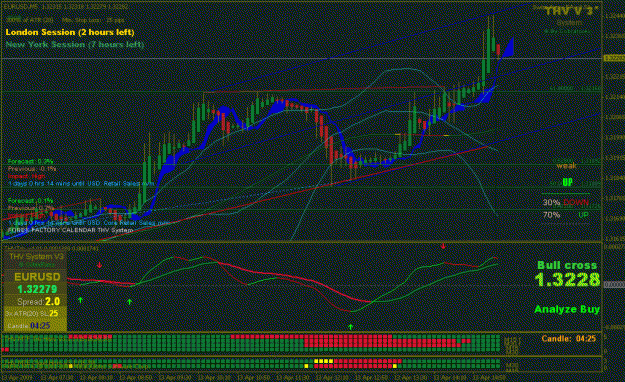Image resolution: width=625 pixels, height=382 pixels.
Task: Click the green Forecast: 0.1% line
Action: tap(30, 201)
